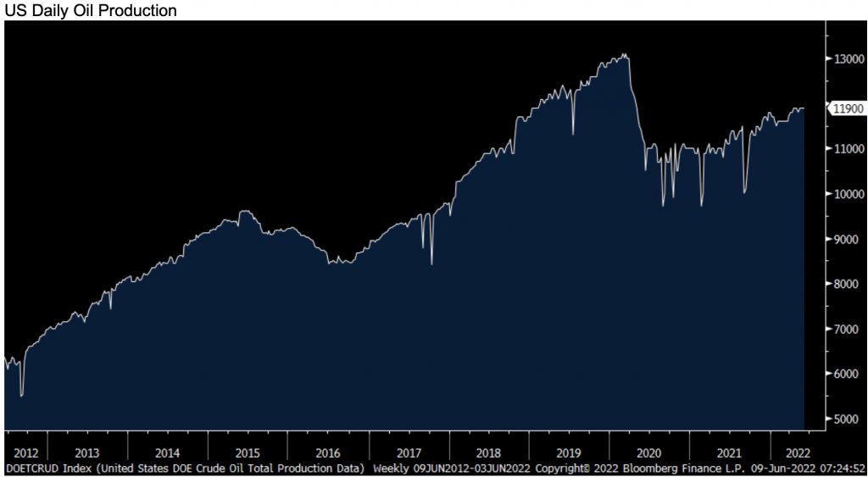
Task: Click the 2015 year label on the x-axis
Action: [x=248, y=452]
